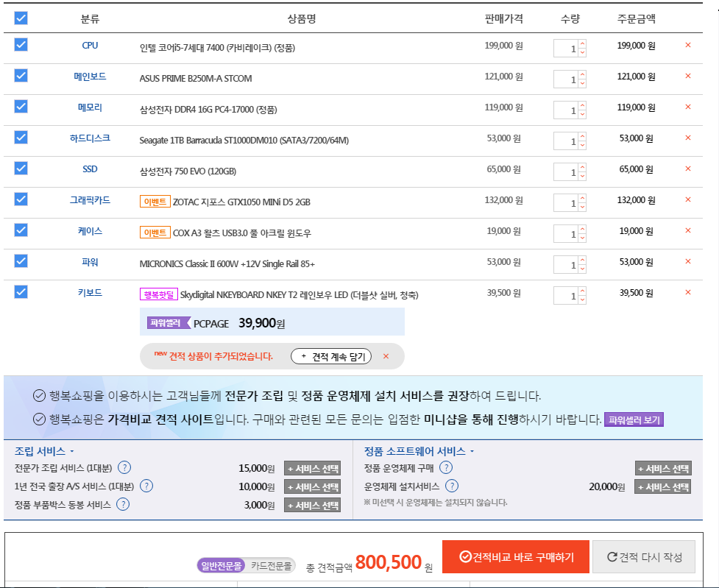Image resolution: width=719 pixels, height=588 pixels.
Task: Open help for 1년 전국 출장 A/S 서비스
Action: click(x=146, y=486)
